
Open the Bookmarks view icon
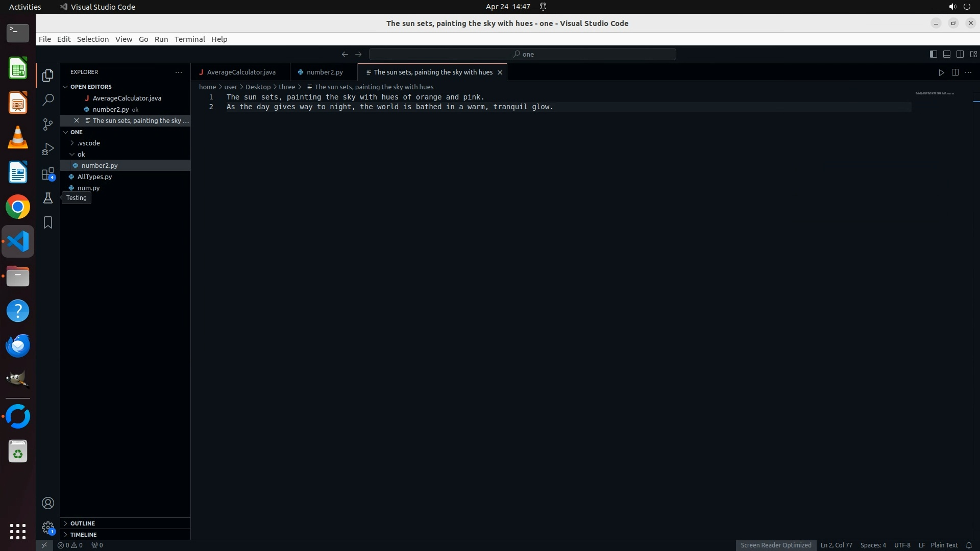[x=48, y=222]
